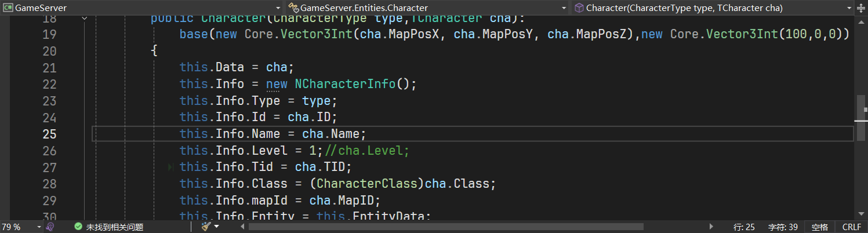Expand the GameServer.Entities.Character type dropdown
The image size is (868, 233).
pyautogui.click(x=564, y=8)
